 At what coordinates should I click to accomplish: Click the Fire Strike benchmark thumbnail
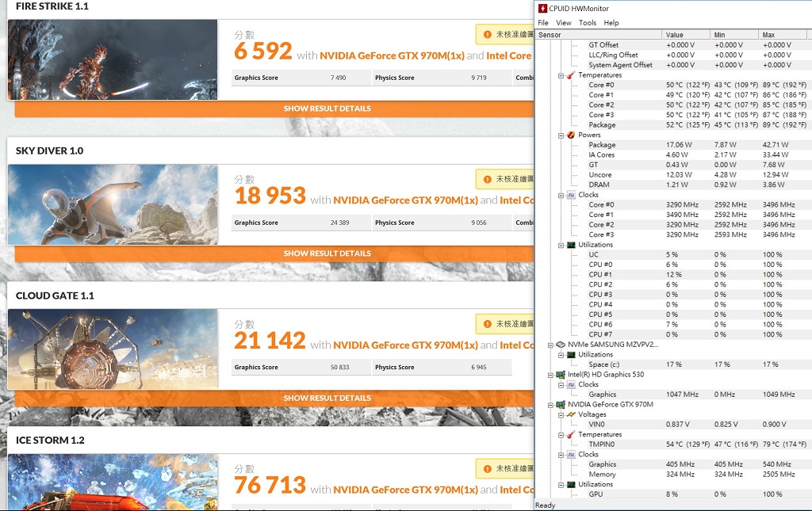click(x=113, y=59)
